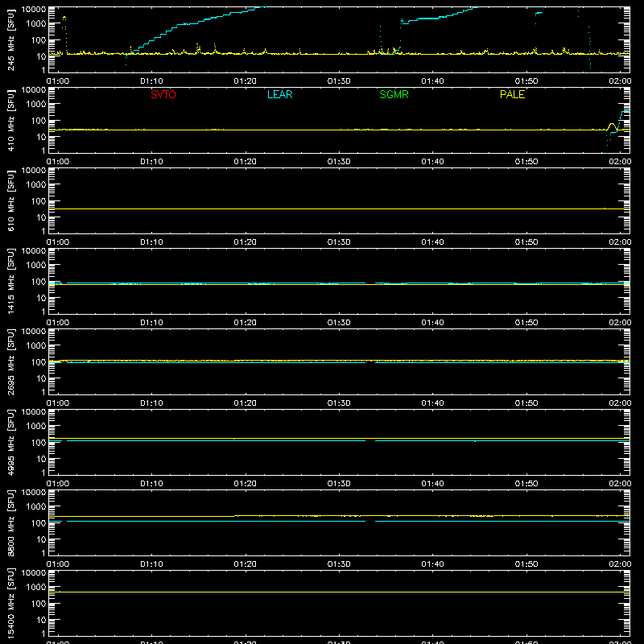Select the 410 MHz [SFU] axis title
Image resolution: width=644 pixels, height=644 pixels.
pyautogui.click(x=10, y=120)
